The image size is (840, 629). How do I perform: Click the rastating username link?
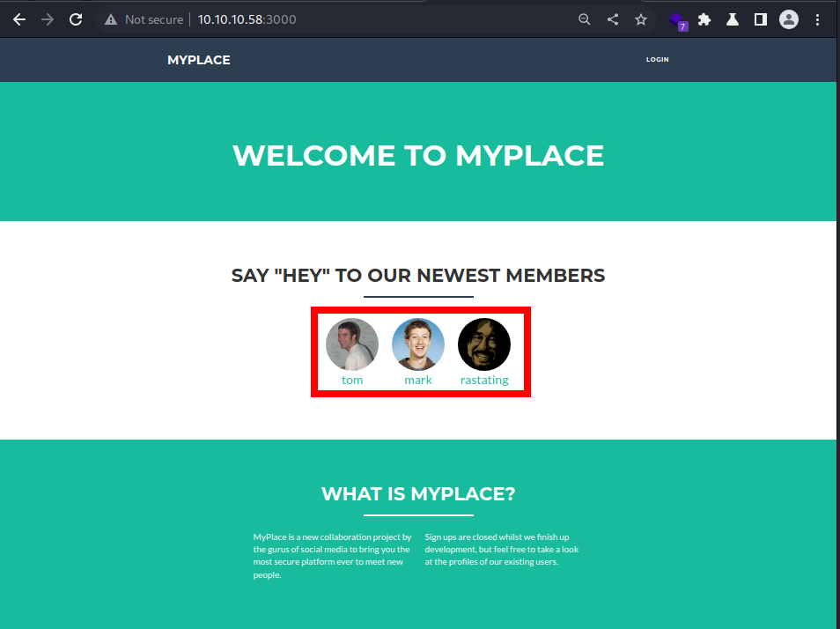pos(484,380)
